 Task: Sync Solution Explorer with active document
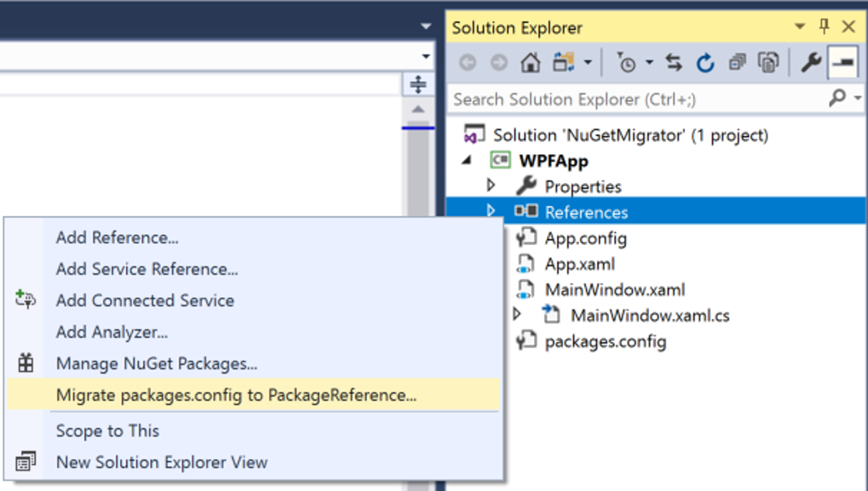[x=675, y=62]
